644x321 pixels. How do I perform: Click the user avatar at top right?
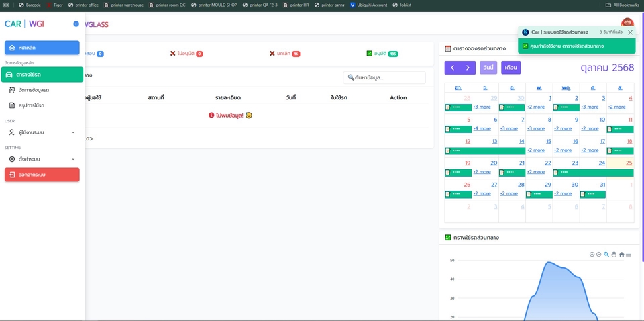tap(627, 24)
